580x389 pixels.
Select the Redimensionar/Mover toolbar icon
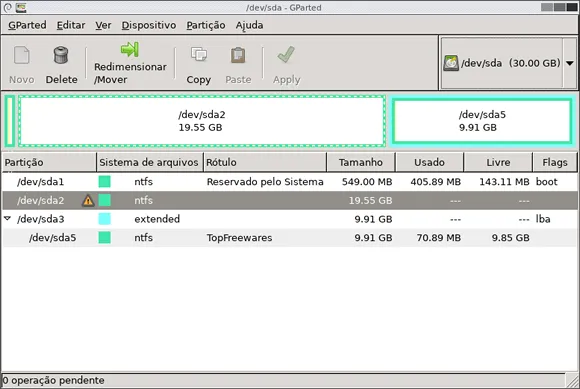pyautogui.click(x=130, y=50)
